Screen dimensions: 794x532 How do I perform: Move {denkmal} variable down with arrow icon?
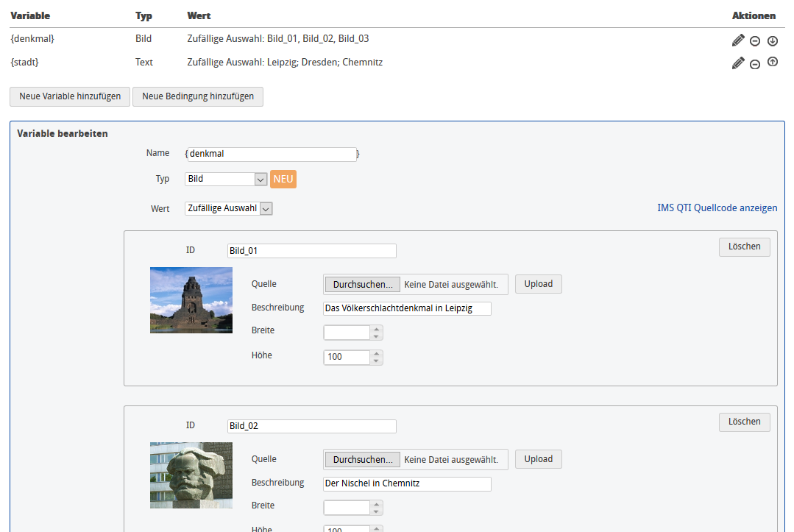click(x=772, y=41)
